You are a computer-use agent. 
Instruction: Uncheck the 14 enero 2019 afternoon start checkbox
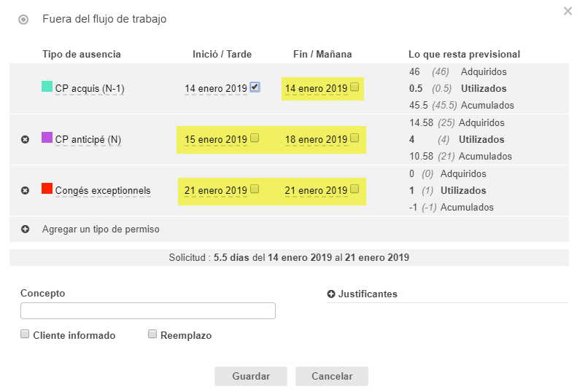point(254,87)
